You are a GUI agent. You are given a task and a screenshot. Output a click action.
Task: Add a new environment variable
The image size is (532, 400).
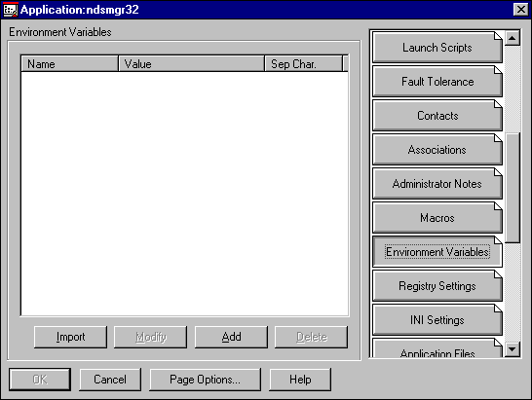pyautogui.click(x=231, y=337)
